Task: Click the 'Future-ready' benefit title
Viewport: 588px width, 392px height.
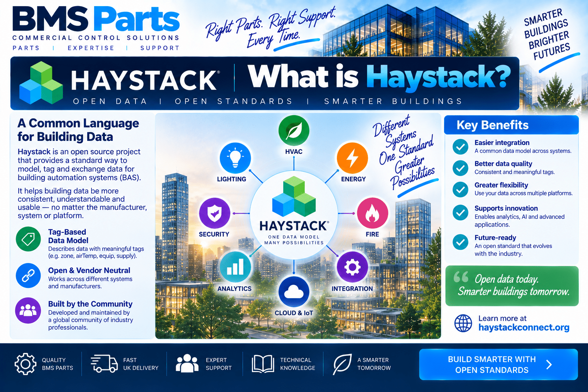Action: (x=495, y=238)
